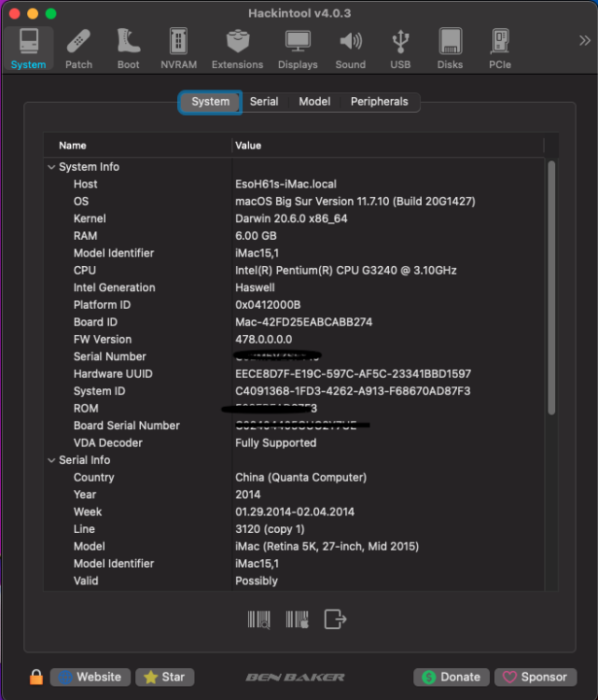This screenshot has height=700, width=598.
Task: Collapse the System Info group
Action: point(51,167)
